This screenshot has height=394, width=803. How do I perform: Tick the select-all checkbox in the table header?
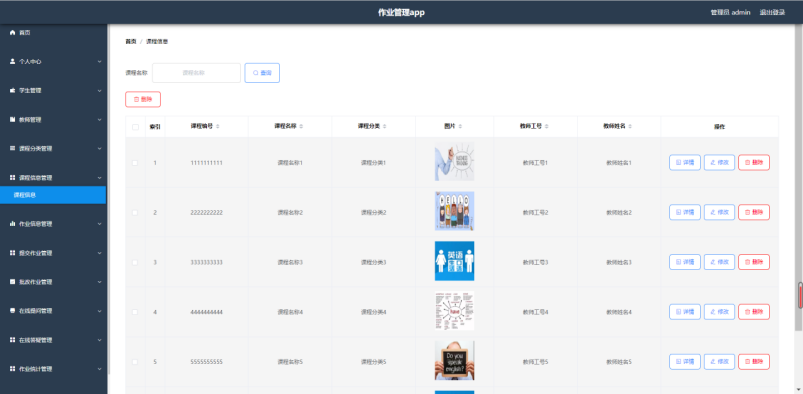135,127
